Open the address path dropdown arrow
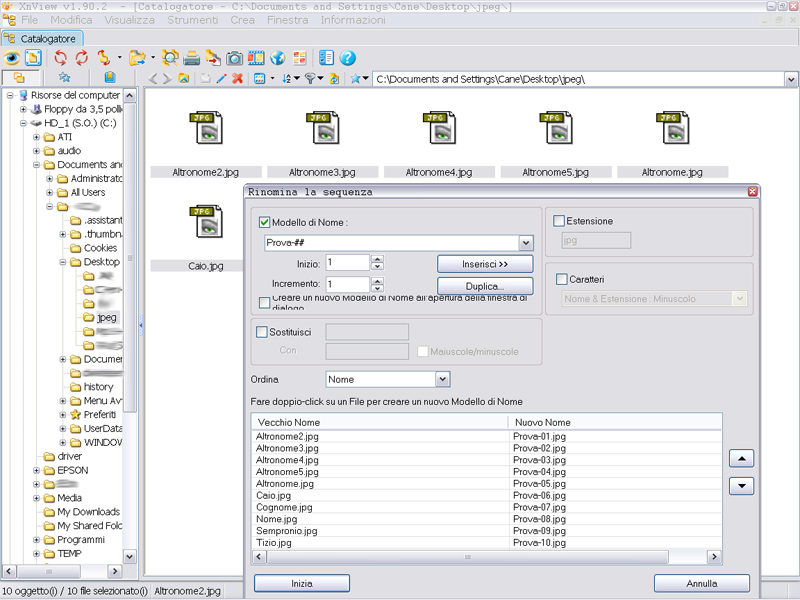 point(790,79)
